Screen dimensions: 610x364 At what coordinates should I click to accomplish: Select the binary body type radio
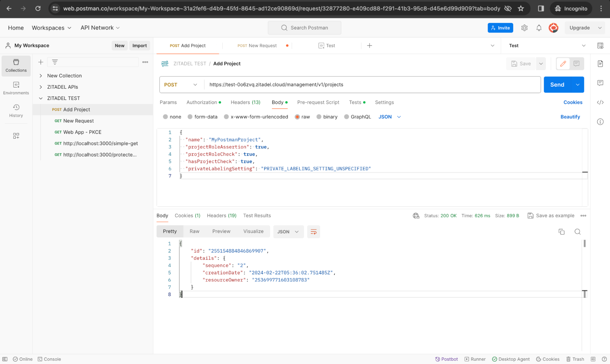pyautogui.click(x=319, y=117)
